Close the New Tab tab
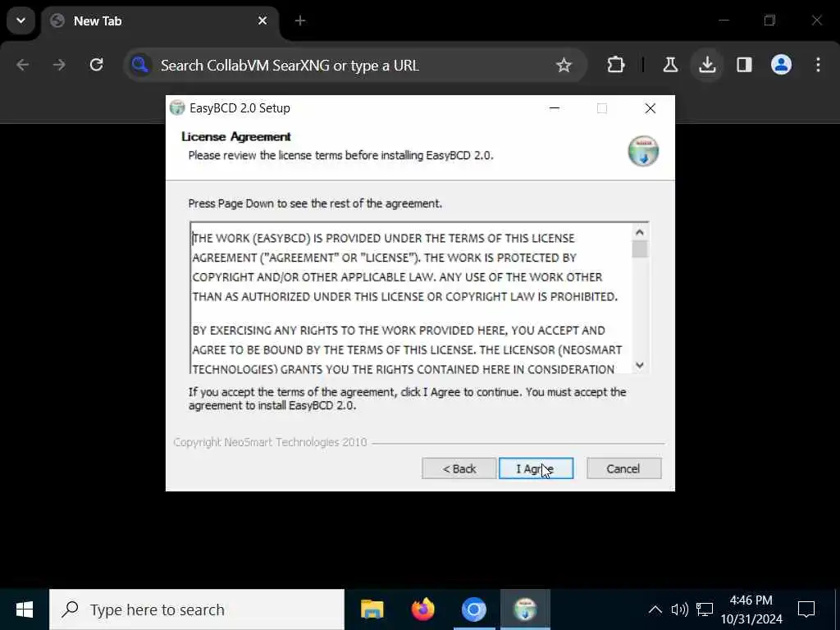This screenshot has height=630, width=840. [262, 21]
